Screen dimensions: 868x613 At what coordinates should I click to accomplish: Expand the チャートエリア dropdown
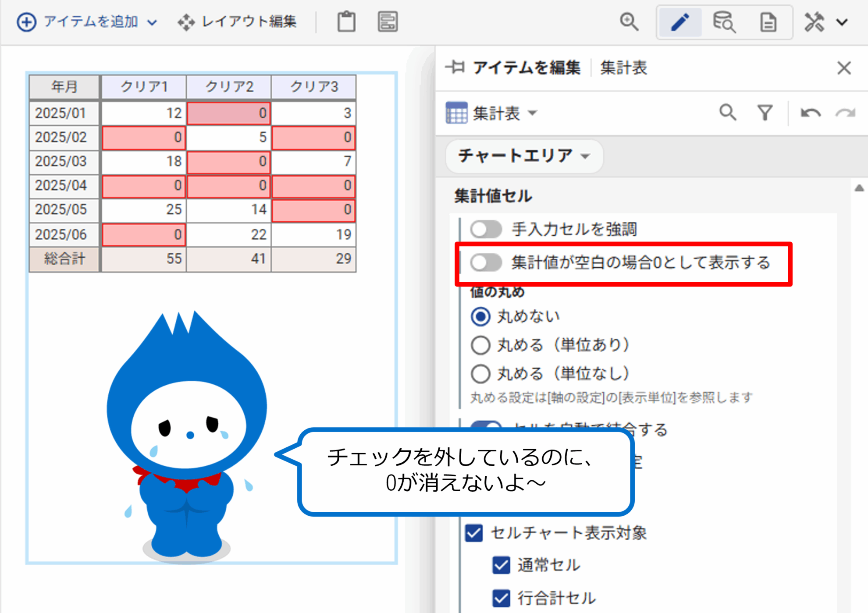pos(524,156)
